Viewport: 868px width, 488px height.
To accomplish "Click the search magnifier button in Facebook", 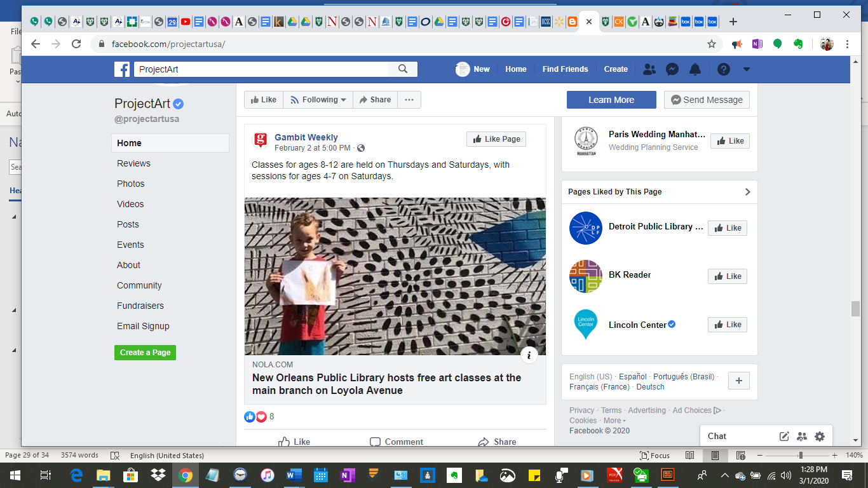I will click(x=403, y=69).
